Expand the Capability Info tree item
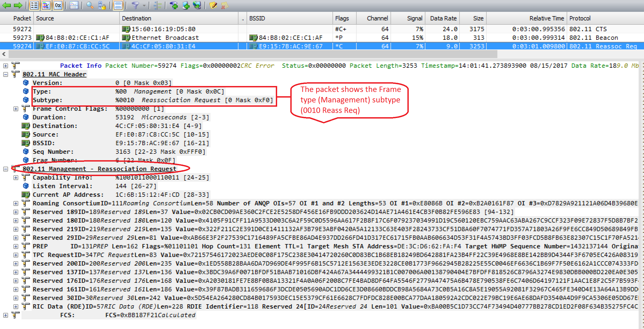644x329 pixels. (16, 177)
